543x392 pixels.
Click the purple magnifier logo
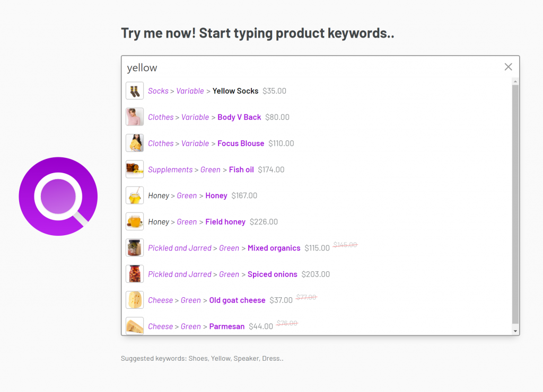click(58, 196)
